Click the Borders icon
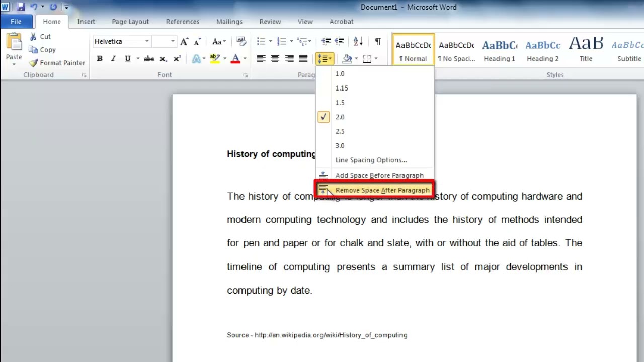This screenshot has width=644, height=362. (x=367, y=59)
